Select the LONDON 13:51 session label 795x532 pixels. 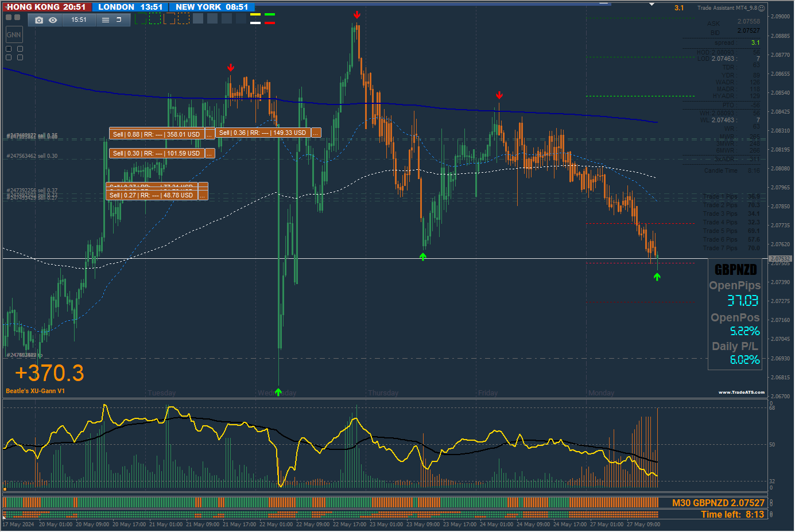pos(130,7)
